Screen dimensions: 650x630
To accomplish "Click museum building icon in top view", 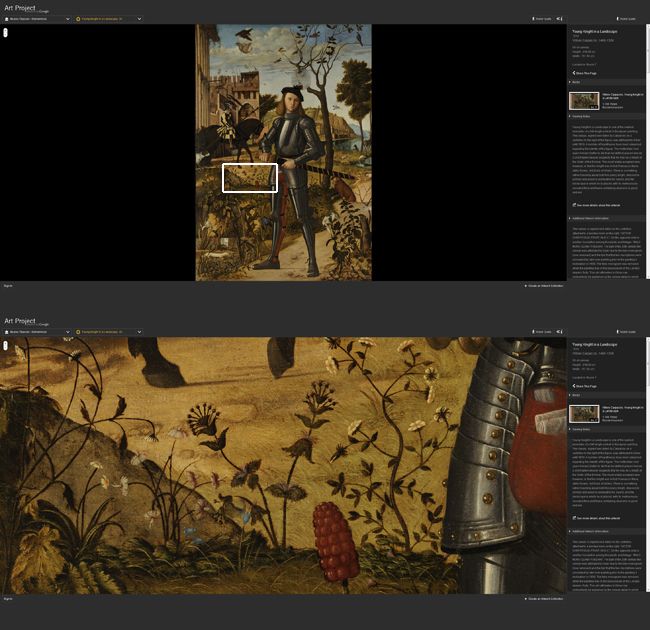I will (x=7, y=19).
